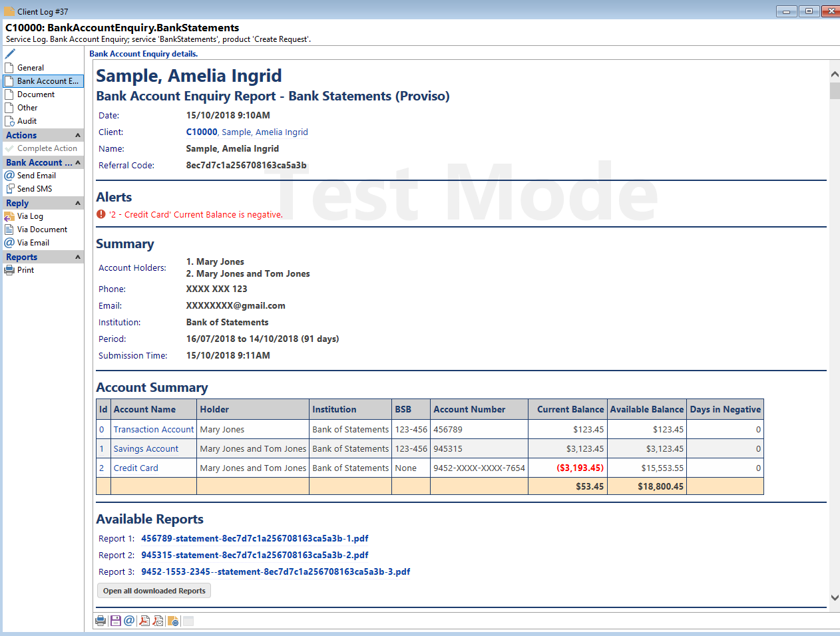Click Bank Account Enquiry details heading
The width and height of the screenshot is (840, 636).
pos(143,54)
